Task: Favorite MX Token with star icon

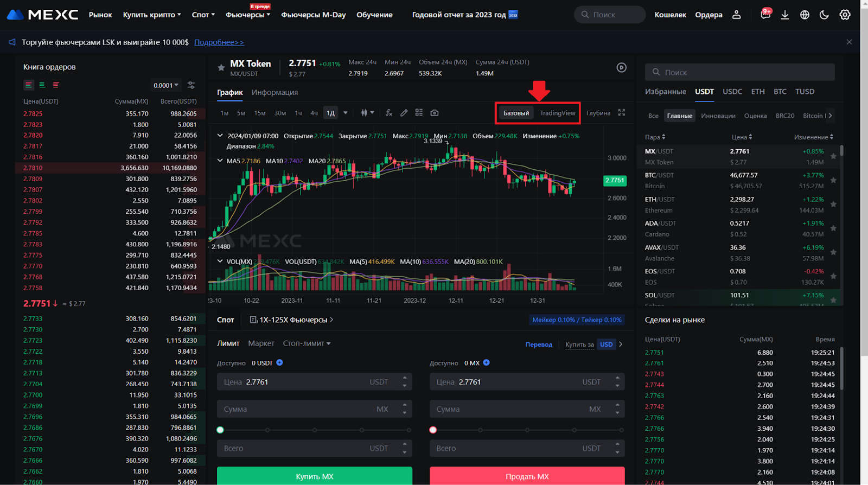Action: (x=221, y=68)
